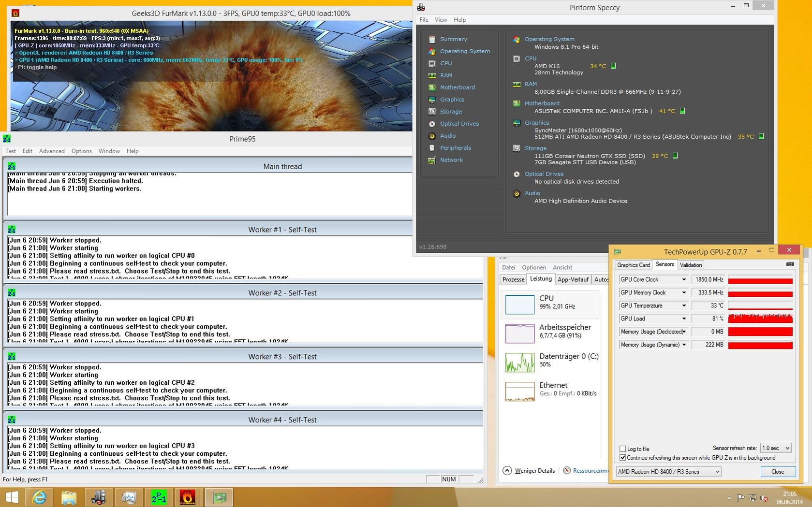The height and width of the screenshot is (507, 812).
Task: Open the Advanced menu in Prime95
Action: tap(52, 151)
